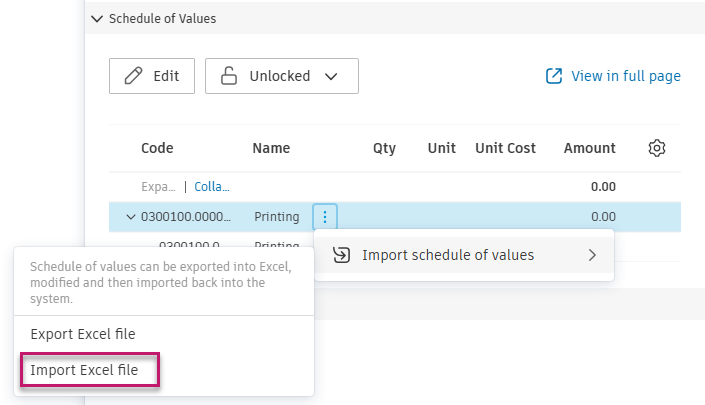The image size is (705, 405).
Task: Open View in full page link
Action: coord(613,76)
